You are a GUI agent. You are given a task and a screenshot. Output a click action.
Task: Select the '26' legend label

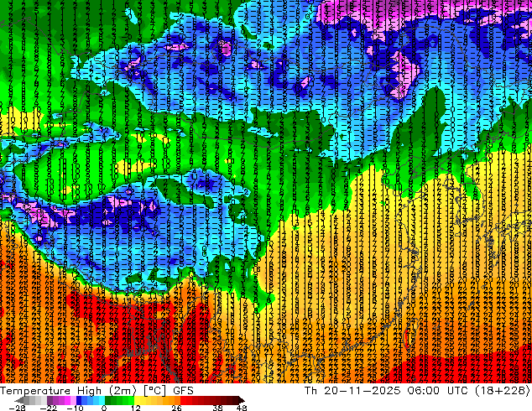(x=176, y=408)
